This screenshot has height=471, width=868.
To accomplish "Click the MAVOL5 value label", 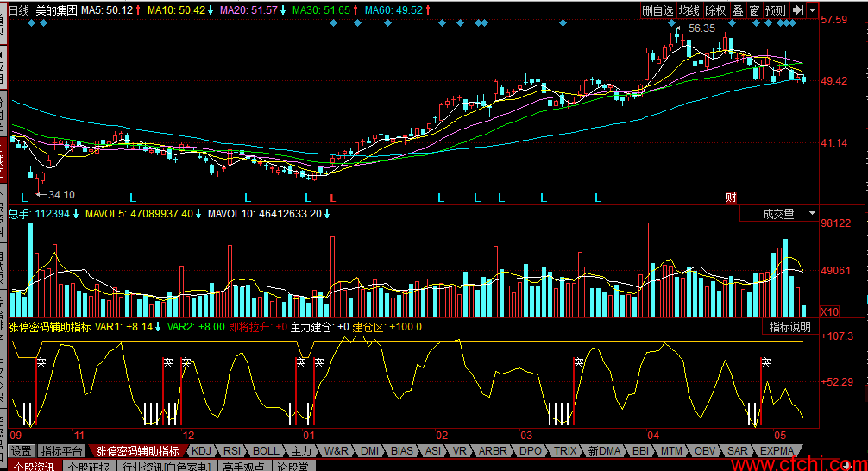I will pos(140,214).
